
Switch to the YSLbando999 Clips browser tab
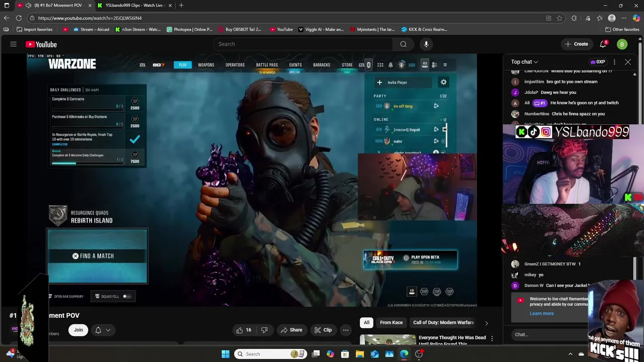coord(134,6)
